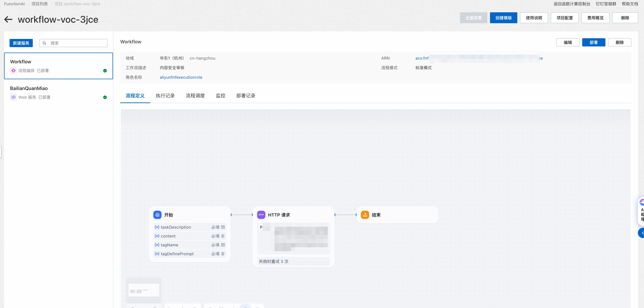
Task: Select the BailianQuanMiao service item
Action: coord(59,93)
